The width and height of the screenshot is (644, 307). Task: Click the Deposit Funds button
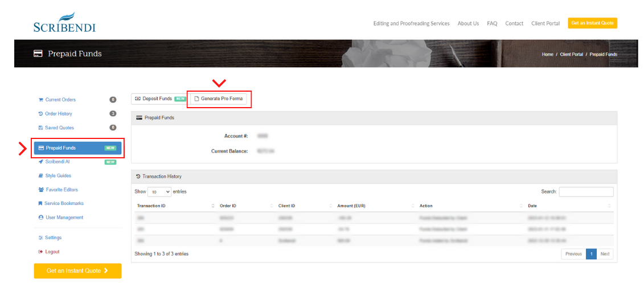[160, 99]
